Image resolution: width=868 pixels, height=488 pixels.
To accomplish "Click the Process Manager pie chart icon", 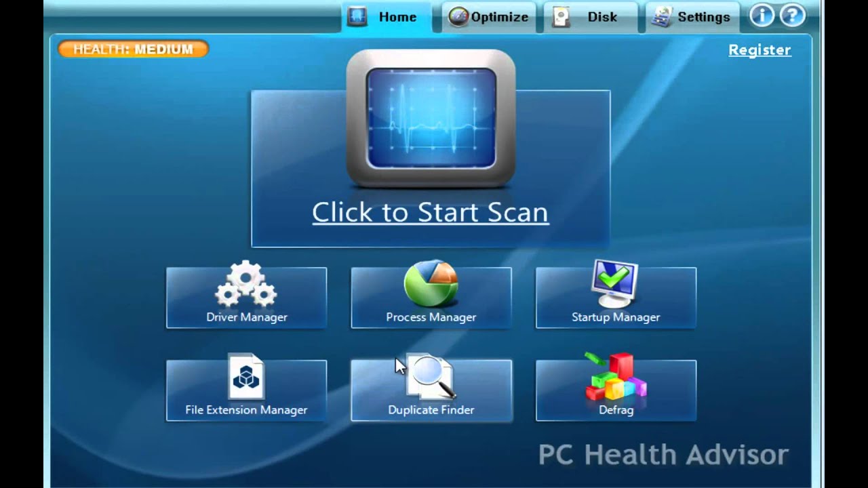I will tap(431, 283).
